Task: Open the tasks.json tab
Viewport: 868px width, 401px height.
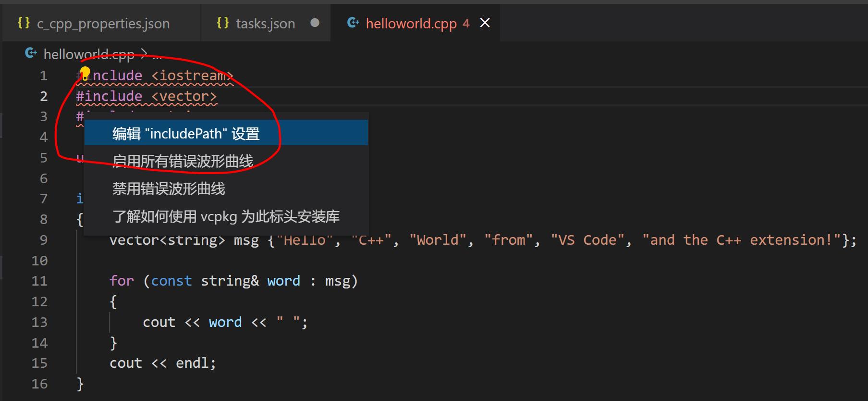Action: click(265, 24)
